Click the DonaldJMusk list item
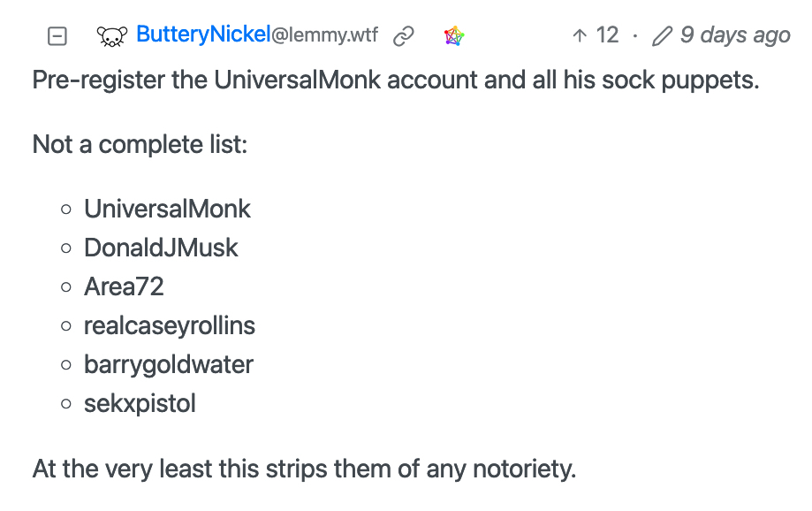Screen dimensions: 812x511 click(161, 248)
